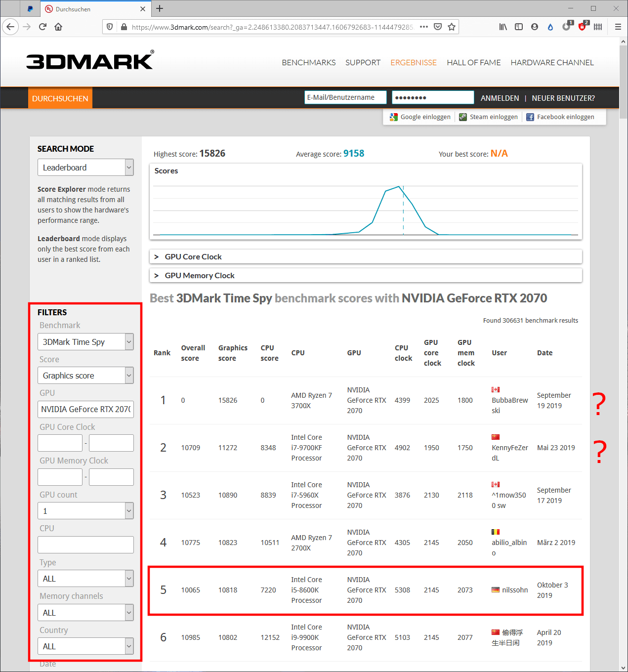Open the browser home page
Viewport: 628px width, 672px height.
coord(58,27)
